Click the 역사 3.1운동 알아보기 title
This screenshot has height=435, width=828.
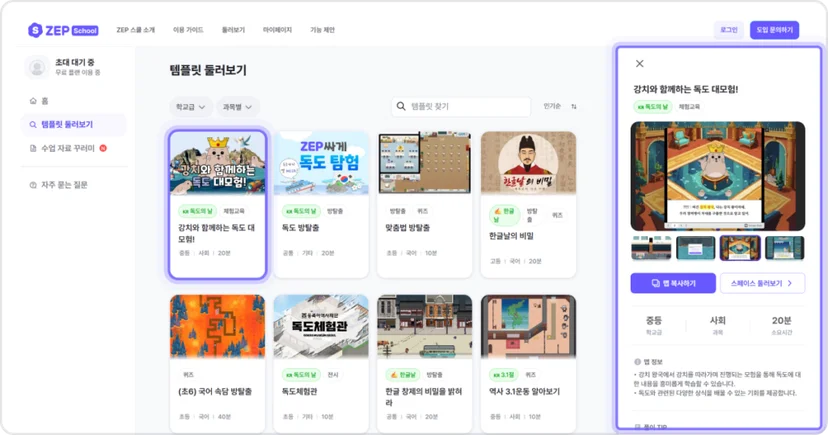[x=524, y=392]
